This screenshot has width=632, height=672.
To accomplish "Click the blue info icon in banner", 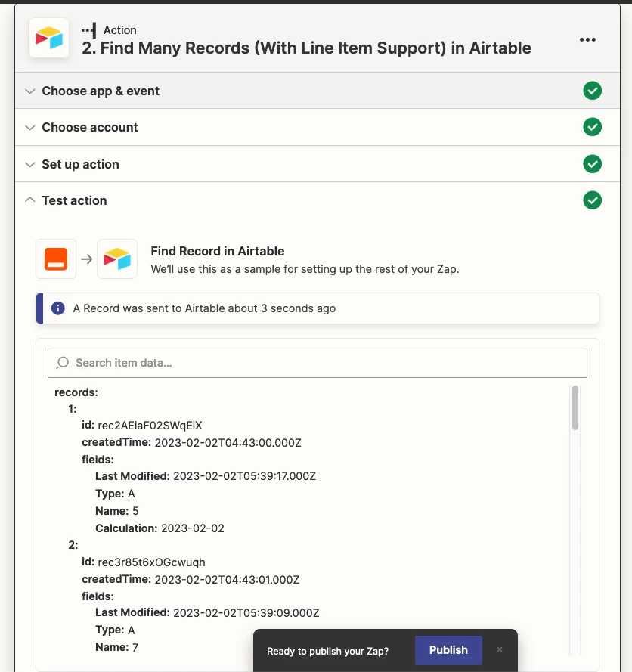I will point(58,308).
